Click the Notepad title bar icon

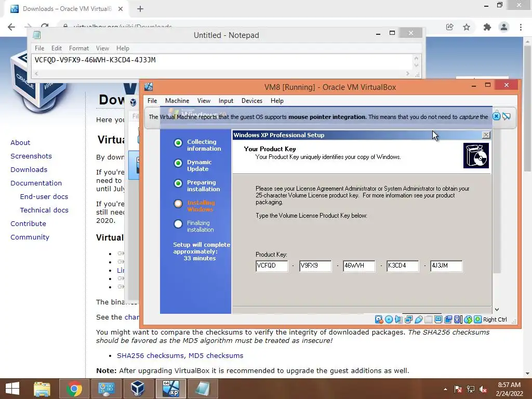click(x=37, y=35)
